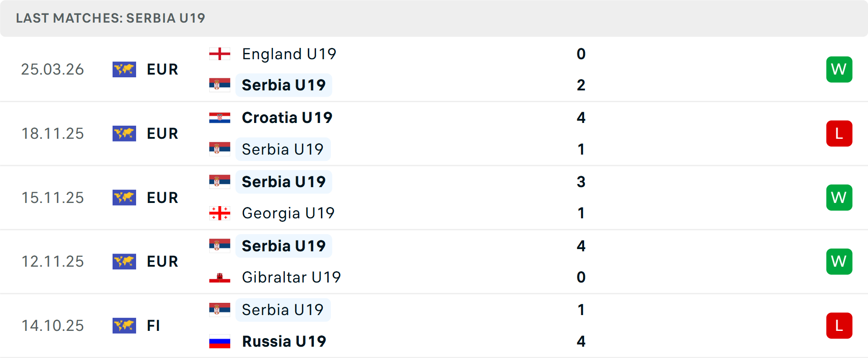868x358 pixels.
Task: Select the Croatia U19 flag icon
Action: click(220, 118)
